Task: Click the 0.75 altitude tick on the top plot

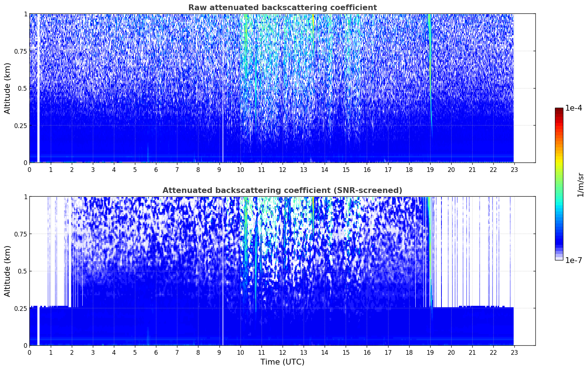Action: (21, 51)
